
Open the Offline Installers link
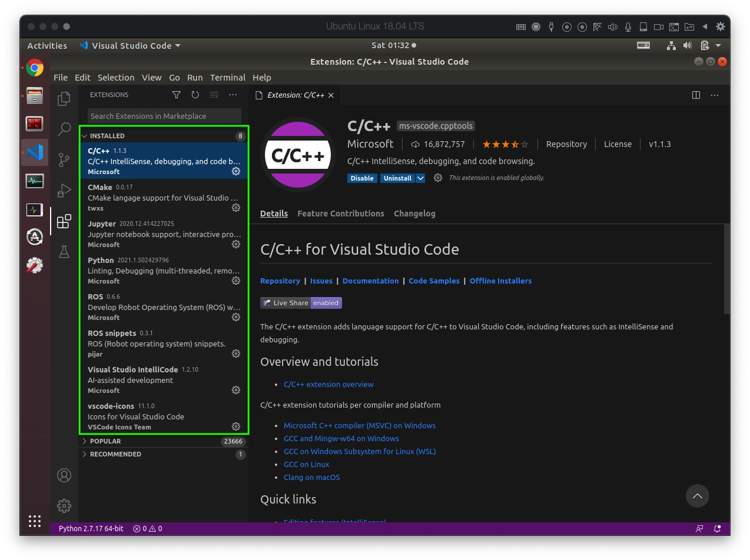click(500, 281)
